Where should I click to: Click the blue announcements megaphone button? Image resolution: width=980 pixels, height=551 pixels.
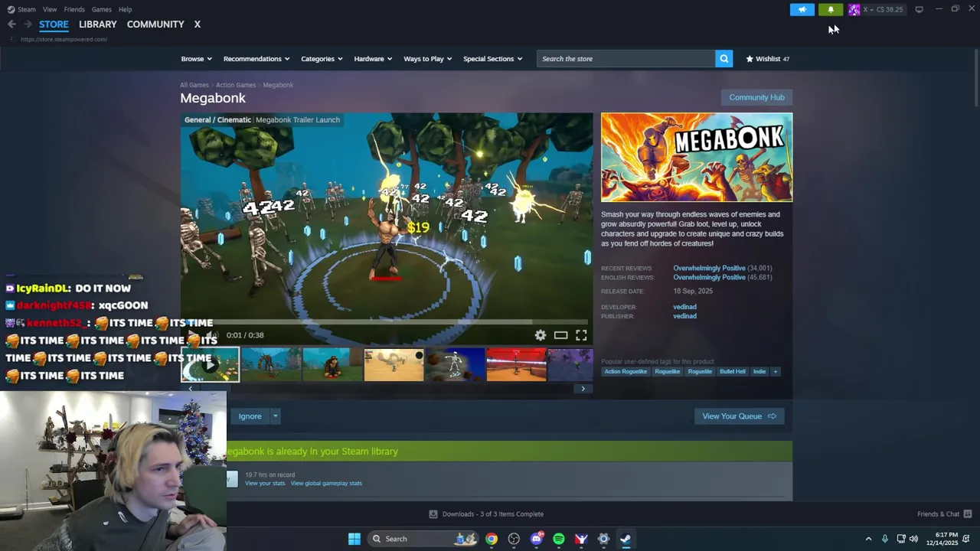click(x=802, y=9)
